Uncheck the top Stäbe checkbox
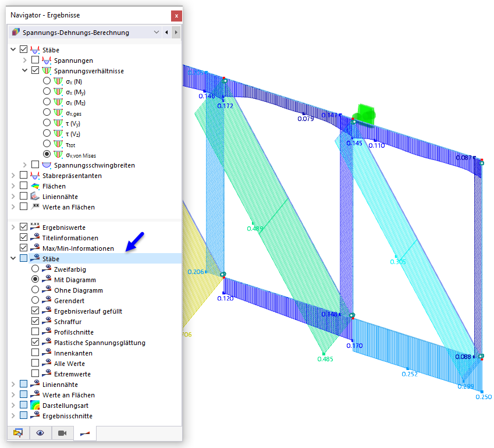494x448 pixels. coord(23,49)
